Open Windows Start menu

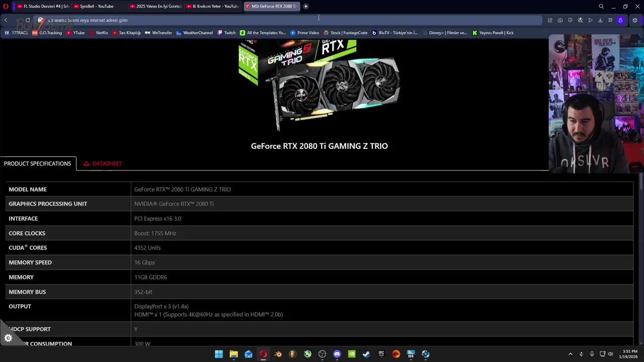pyautogui.click(x=219, y=354)
